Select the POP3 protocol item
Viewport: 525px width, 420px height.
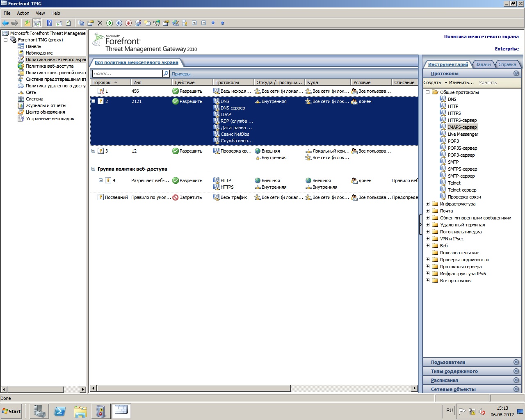coord(453,141)
